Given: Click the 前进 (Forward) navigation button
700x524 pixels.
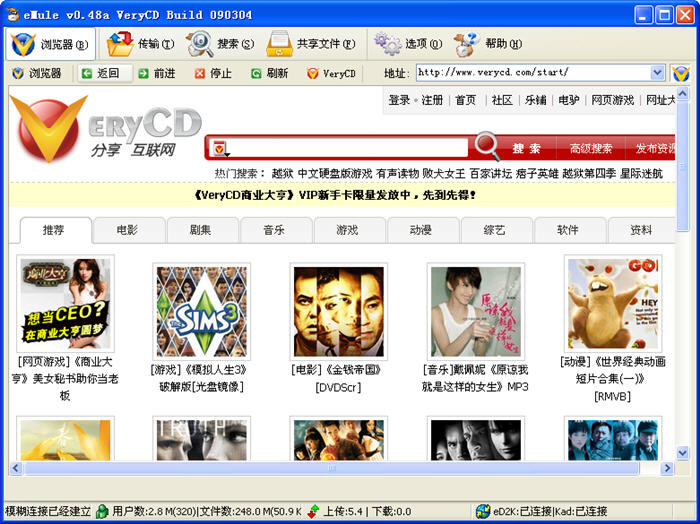Looking at the screenshot, I should point(156,73).
